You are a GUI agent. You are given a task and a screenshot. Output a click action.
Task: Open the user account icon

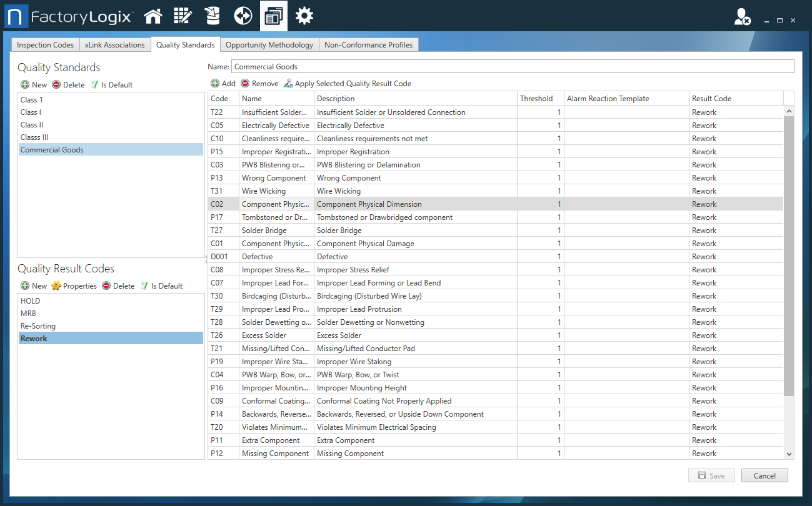(x=742, y=17)
